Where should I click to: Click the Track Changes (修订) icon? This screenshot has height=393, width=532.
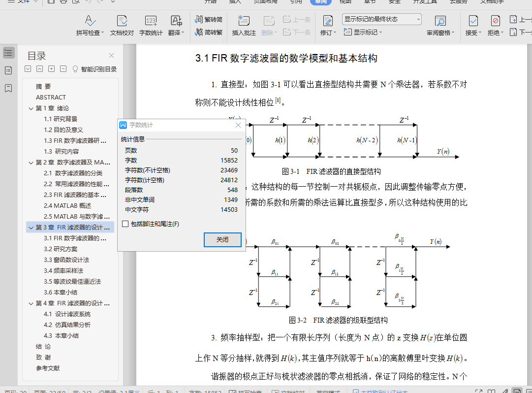(x=327, y=21)
